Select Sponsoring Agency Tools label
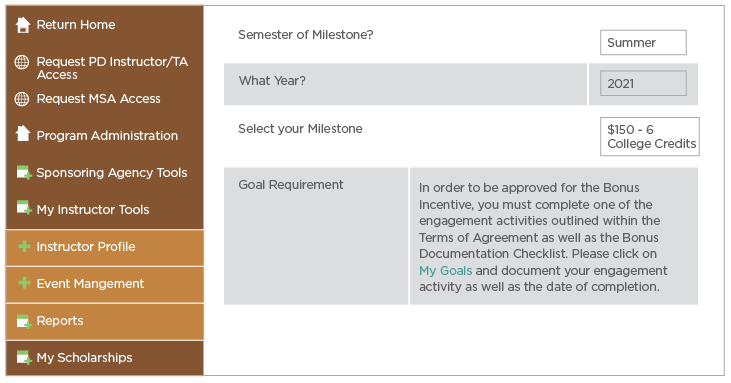 tap(112, 172)
